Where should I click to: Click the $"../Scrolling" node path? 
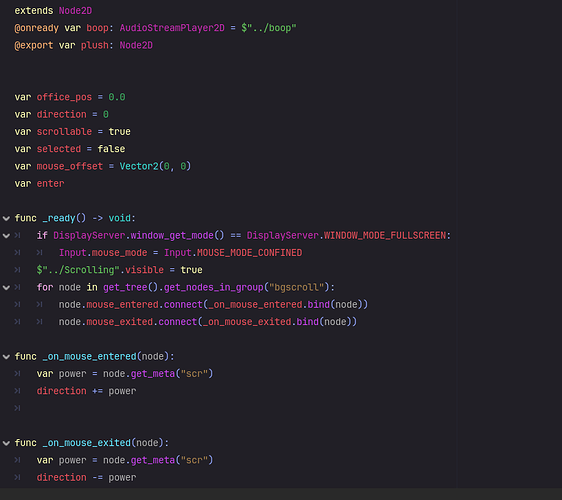78,270
